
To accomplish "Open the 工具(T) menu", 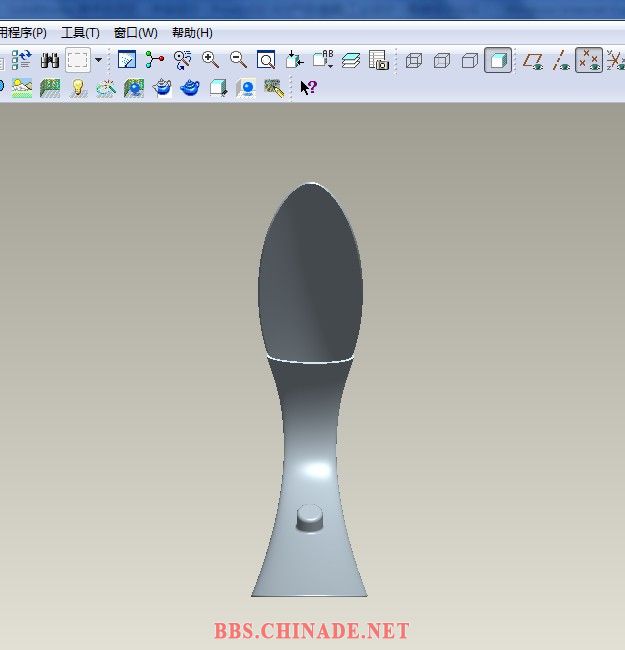I will [x=80, y=33].
